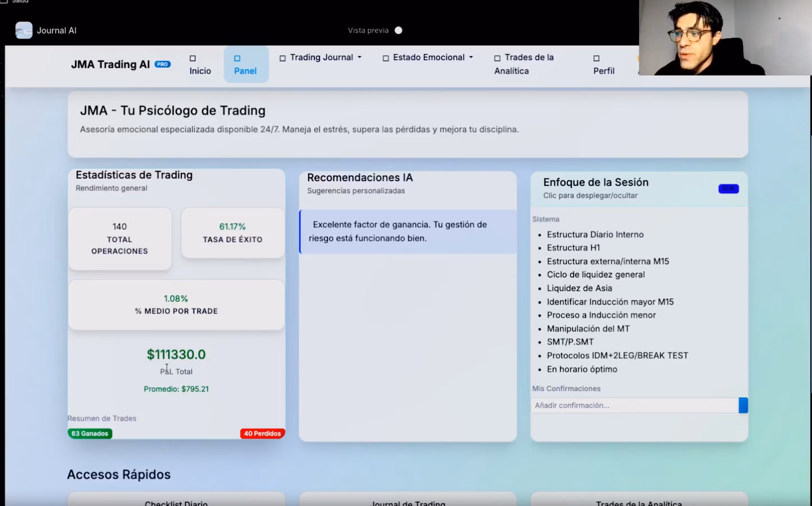Expand the Trading Journal dropdown arrow

359,58
